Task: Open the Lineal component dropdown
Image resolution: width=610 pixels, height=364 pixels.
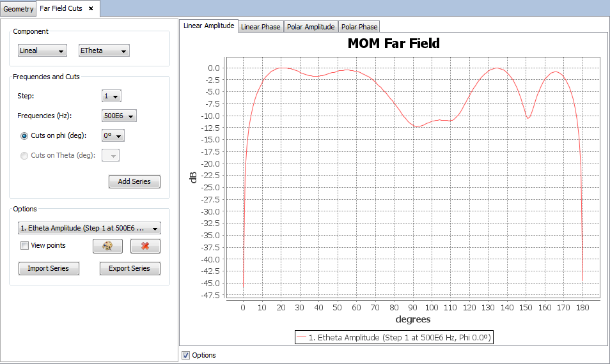Action: pyautogui.click(x=42, y=50)
